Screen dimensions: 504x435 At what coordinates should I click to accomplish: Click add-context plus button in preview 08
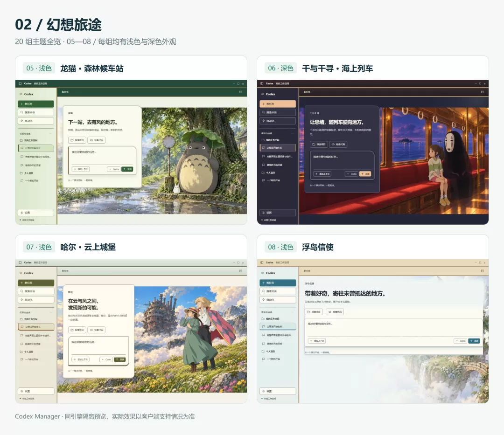click(x=317, y=341)
